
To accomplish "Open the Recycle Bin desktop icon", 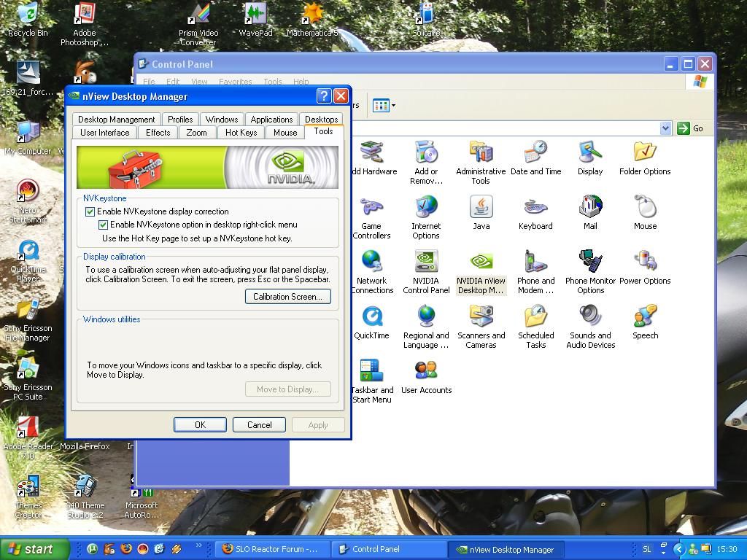I will (x=28, y=20).
